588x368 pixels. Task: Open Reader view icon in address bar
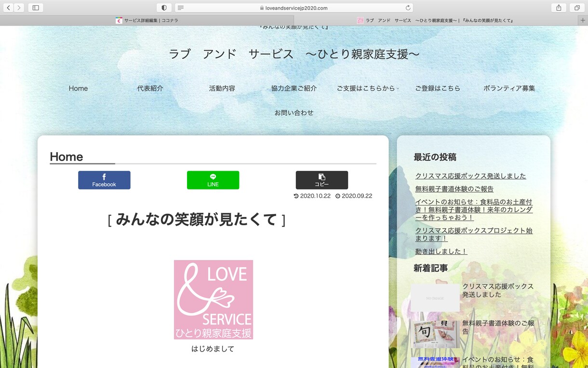click(180, 8)
